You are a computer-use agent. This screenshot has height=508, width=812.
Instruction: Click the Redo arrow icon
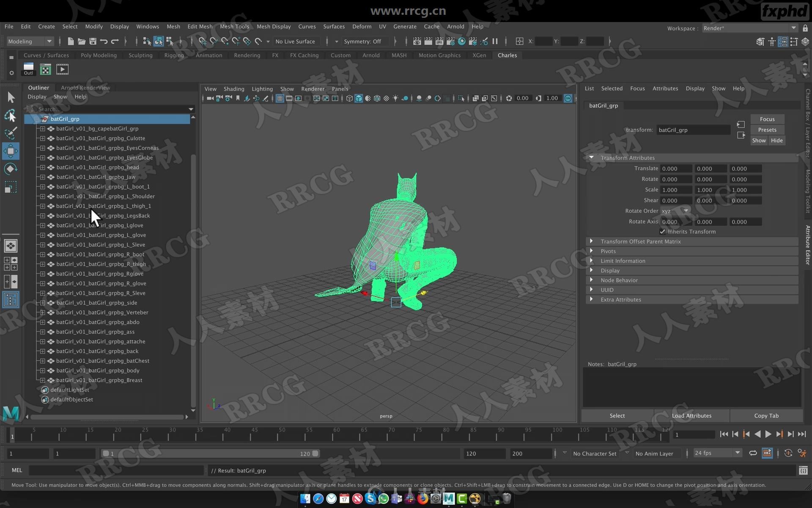click(x=115, y=41)
